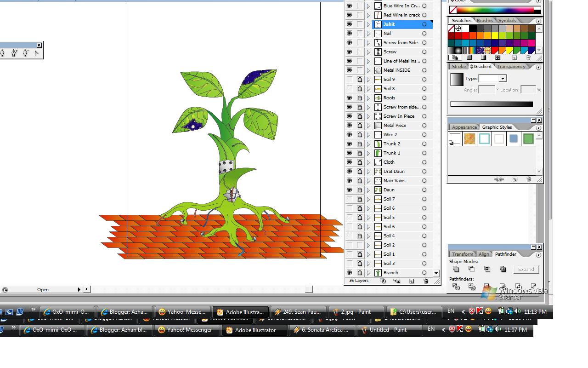Click Create New Sublayer icon in Layers panel
This screenshot has height=368, width=588.
point(397,281)
